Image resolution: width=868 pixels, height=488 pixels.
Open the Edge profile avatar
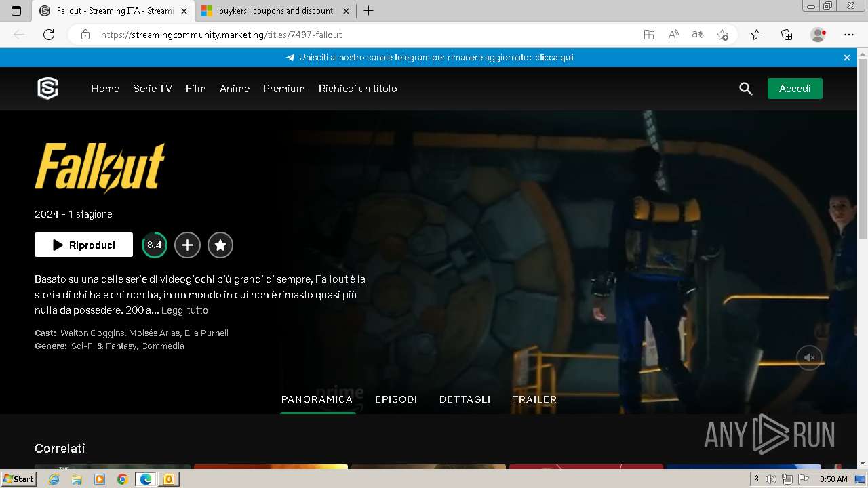point(818,35)
